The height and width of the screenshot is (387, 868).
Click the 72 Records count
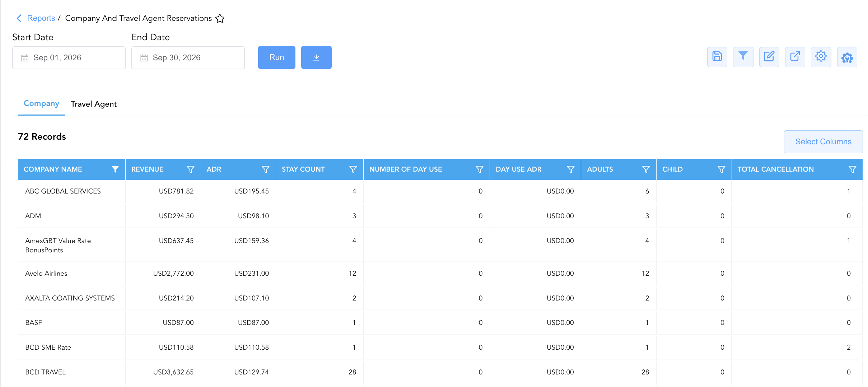pos(42,137)
